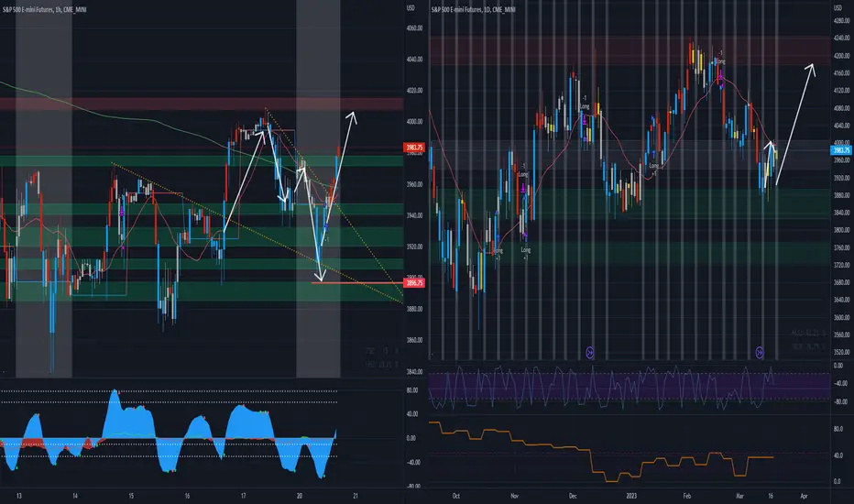Screen dimensions: 854x504
Task: Open the USD currency label on the 1D chart
Action: click(x=838, y=8)
